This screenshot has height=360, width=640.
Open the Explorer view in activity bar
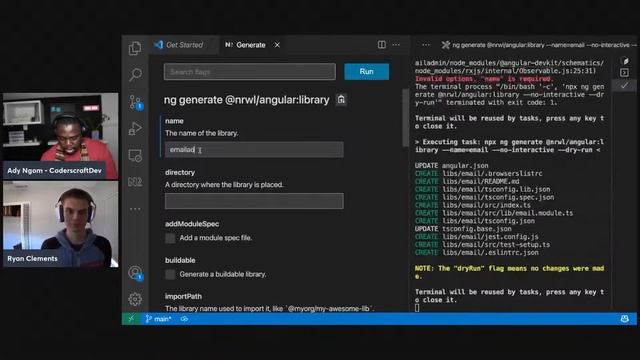tap(135, 48)
